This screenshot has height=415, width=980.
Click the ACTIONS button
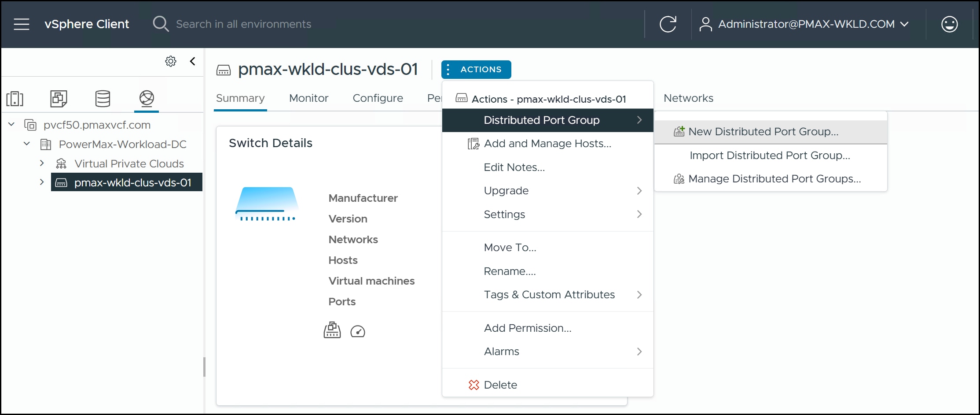click(x=476, y=69)
